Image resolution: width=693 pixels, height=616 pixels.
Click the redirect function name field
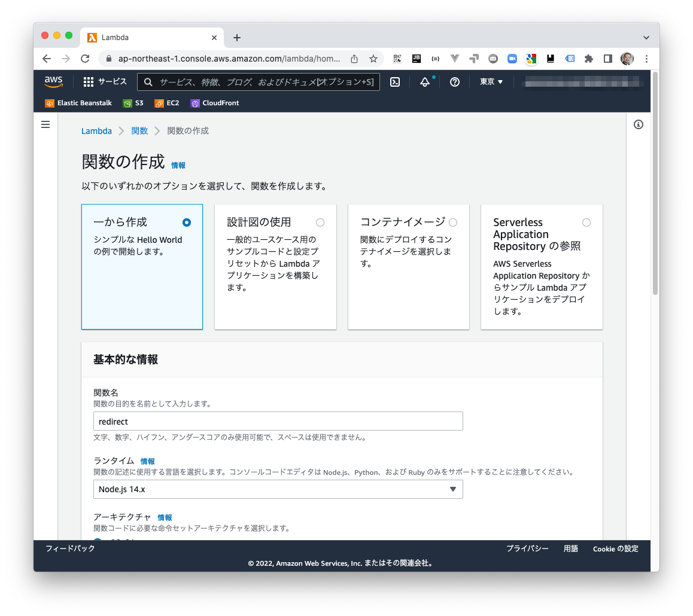278,421
